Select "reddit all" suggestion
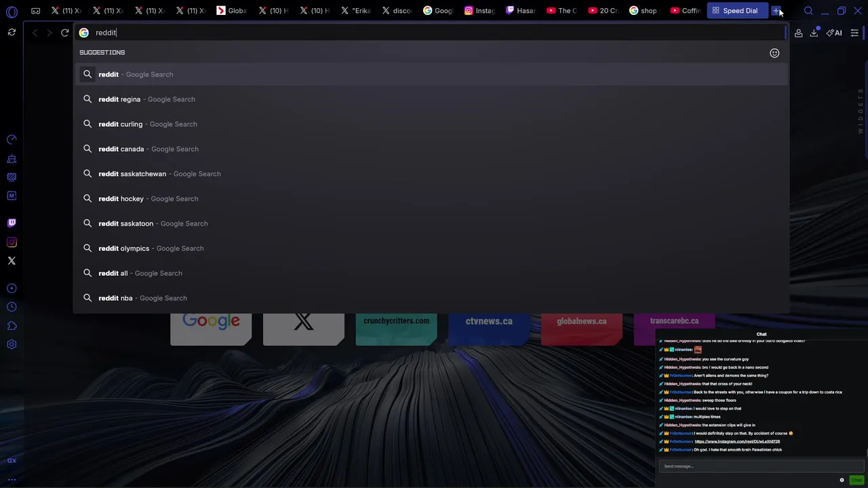Image resolution: width=868 pixels, height=488 pixels. click(x=431, y=273)
